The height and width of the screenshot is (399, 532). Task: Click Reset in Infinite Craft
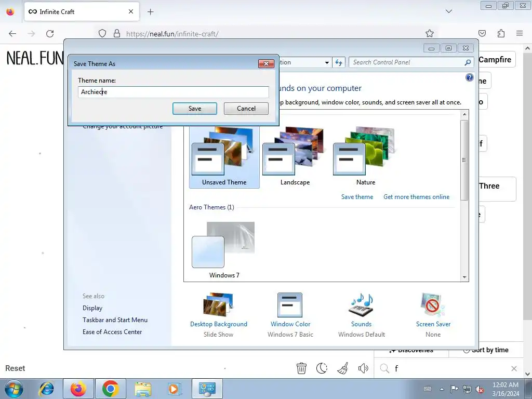click(15, 368)
